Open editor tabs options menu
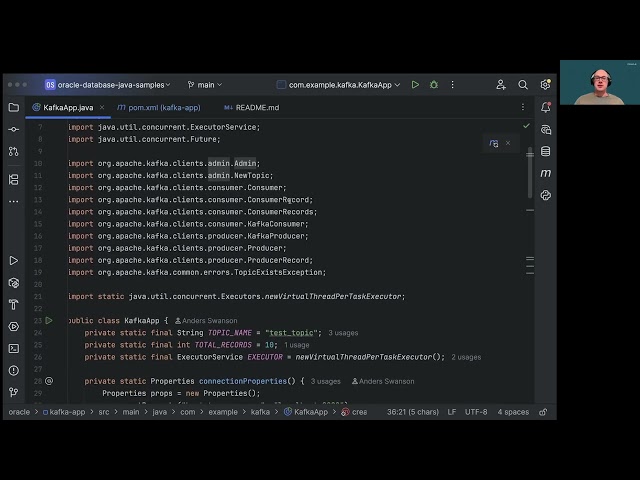The height and width of the screenshot is (480, 640). [x=523, y=107]
